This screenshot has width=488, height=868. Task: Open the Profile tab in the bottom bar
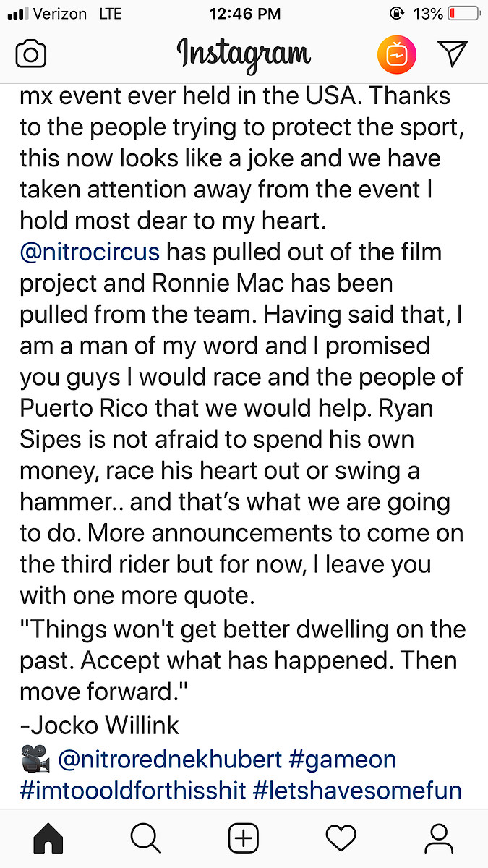pyautogui.click(x=439, y=838)
